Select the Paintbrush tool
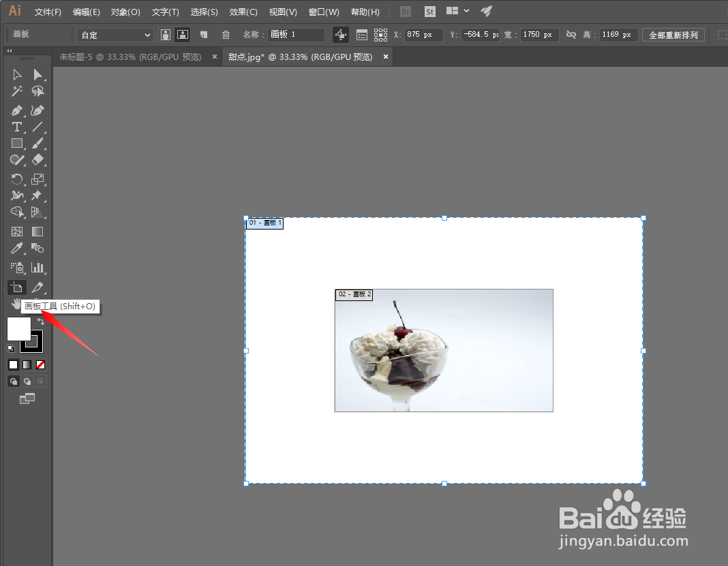 [x=37, y=143]
